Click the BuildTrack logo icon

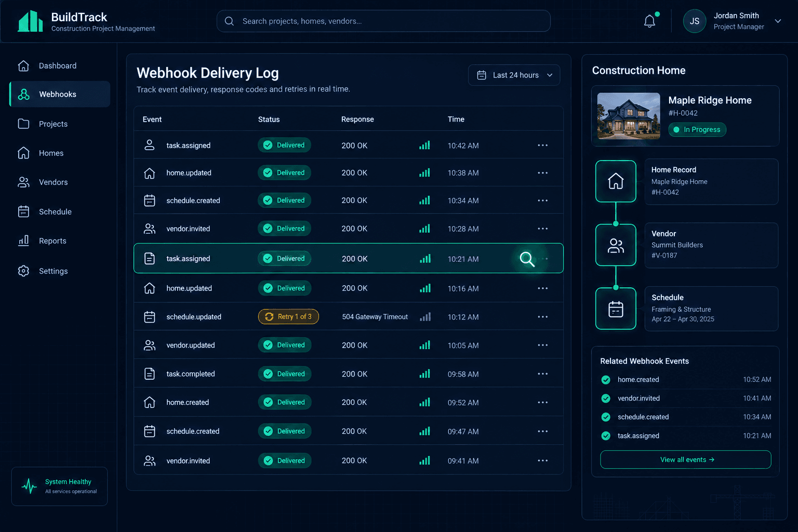pyautogui.click(x=31, y=21)
